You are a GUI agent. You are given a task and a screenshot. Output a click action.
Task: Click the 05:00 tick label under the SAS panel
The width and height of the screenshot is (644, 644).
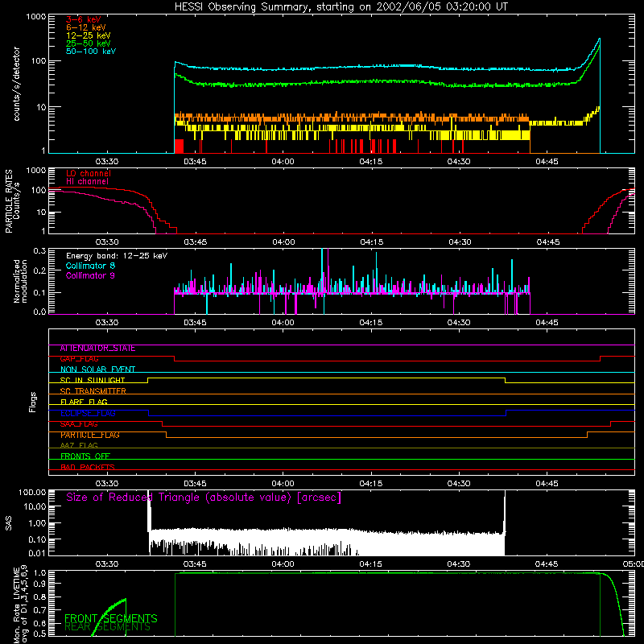click(633, 564)
